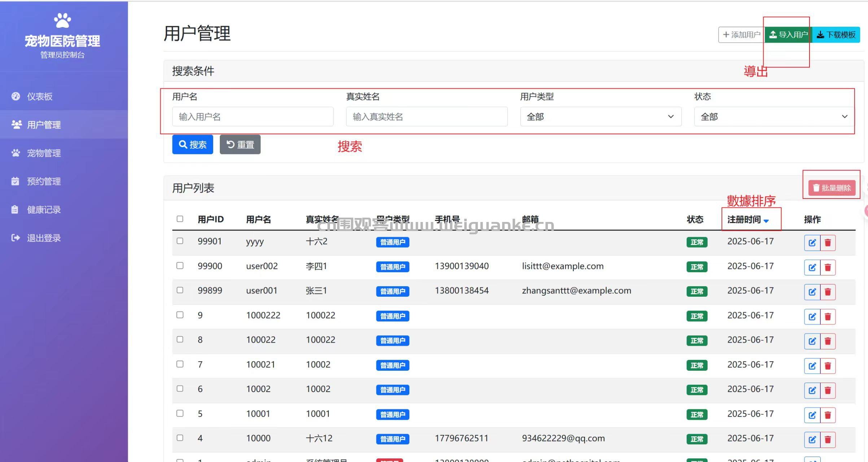Screen dimensions: 868x462
Task: Tick the checkbox for user ID 8
Action: (180, 339)
